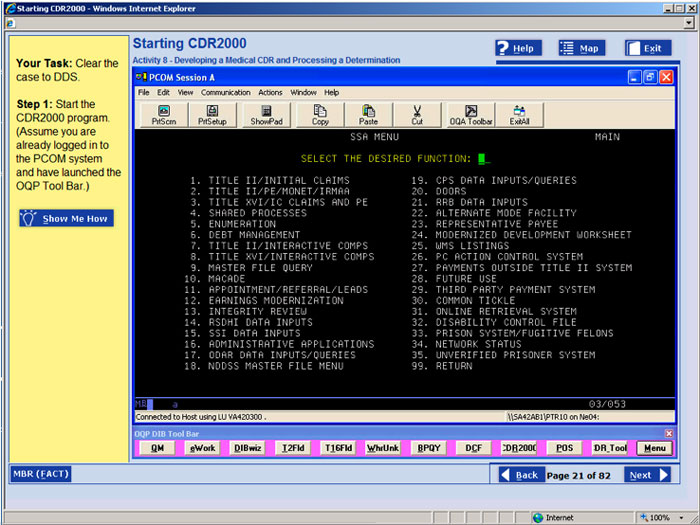Image resolution: width=700 pixels, height=525 pixels.
Task: Go to the Next page
Action: point(648,475)
